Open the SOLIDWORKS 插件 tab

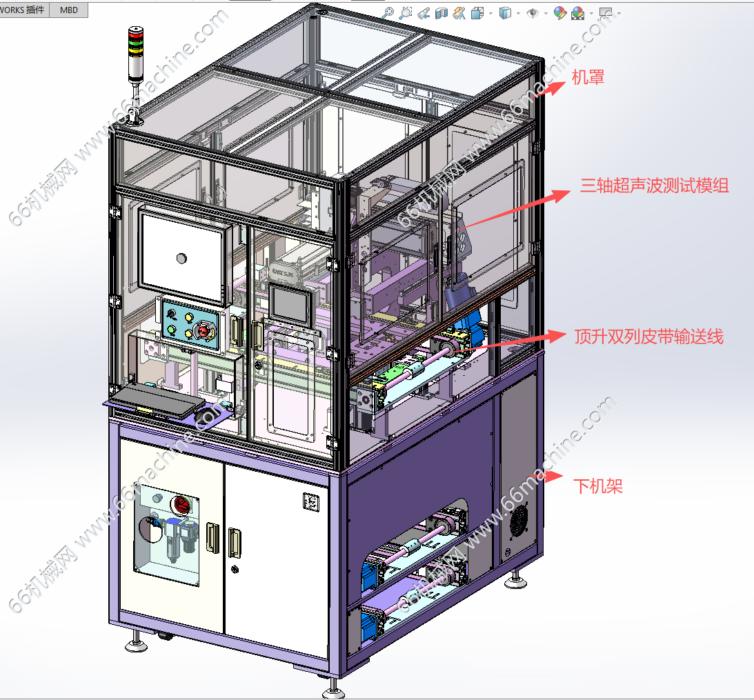[25, 10]
